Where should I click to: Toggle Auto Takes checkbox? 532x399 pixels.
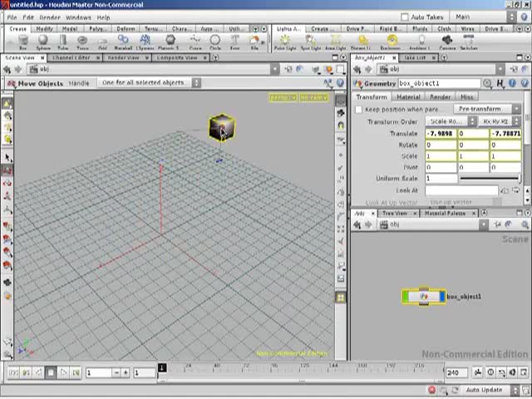[x=405, y=17]
